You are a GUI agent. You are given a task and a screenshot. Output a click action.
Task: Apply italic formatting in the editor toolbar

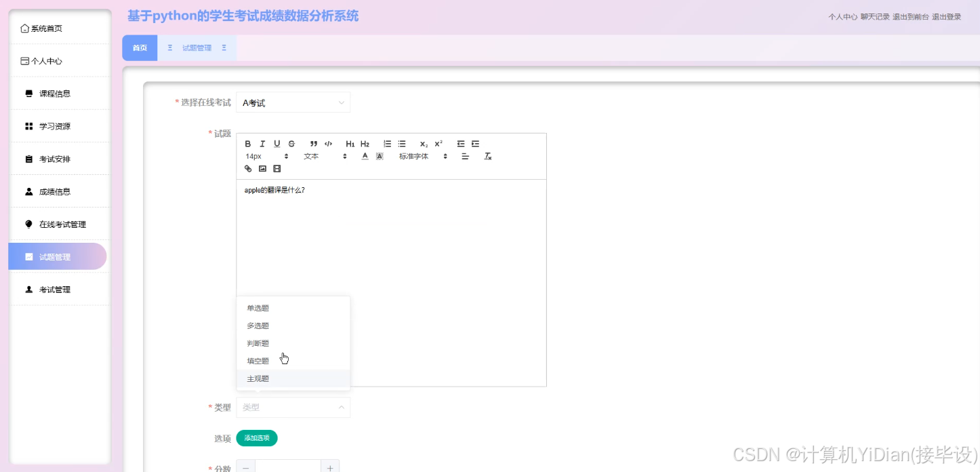[262, 143]
